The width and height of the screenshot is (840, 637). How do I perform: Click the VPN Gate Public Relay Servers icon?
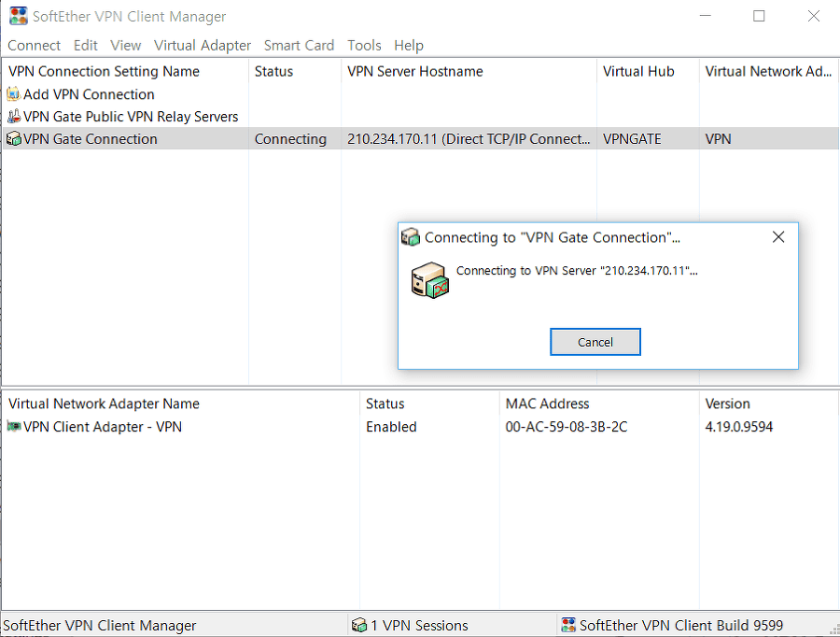(x=13, y=117)
